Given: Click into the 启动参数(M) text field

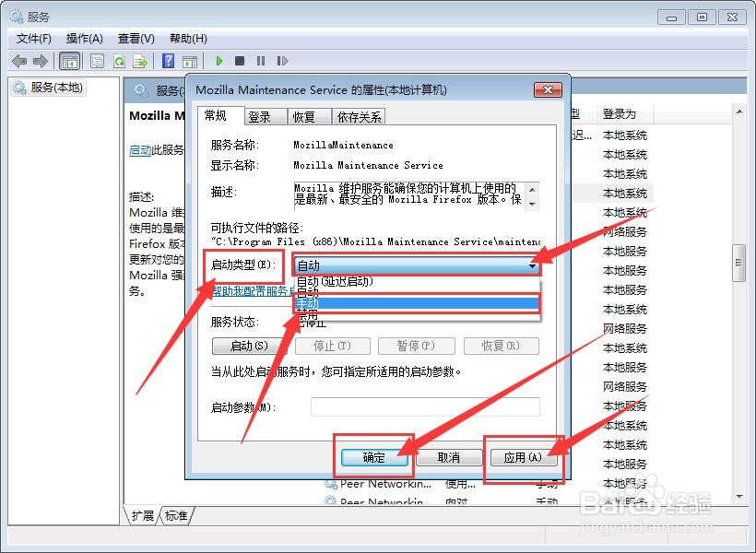Looking at the screenshot, I should (425, 406).
